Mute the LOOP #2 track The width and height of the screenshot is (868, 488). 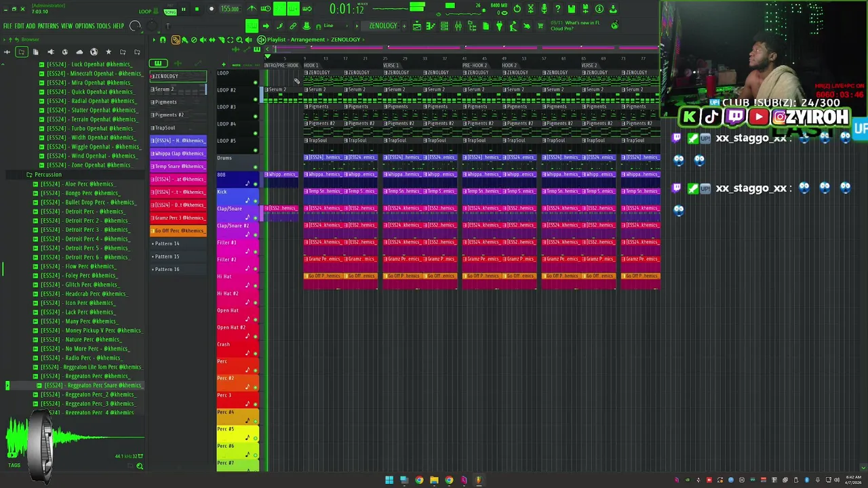pyautogui.click(x=255, y=100)
